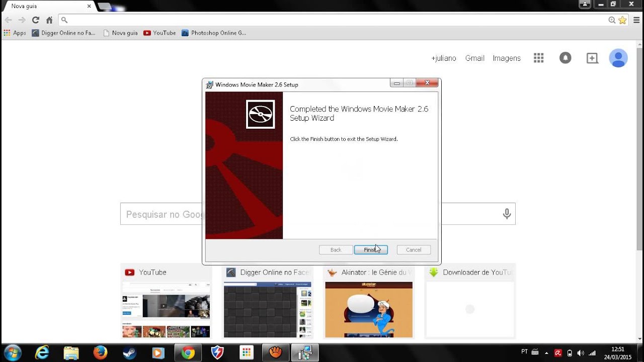This screenshot has height=362, width=644.
Task: Open the shield security app in taskbar
Action: [x=217, y=353]
